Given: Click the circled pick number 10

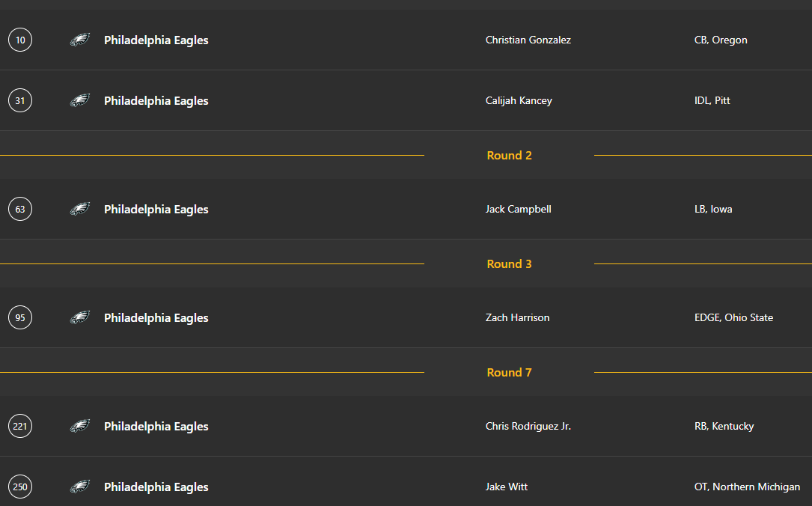Looking at the screenshot, I should [20, 40].
